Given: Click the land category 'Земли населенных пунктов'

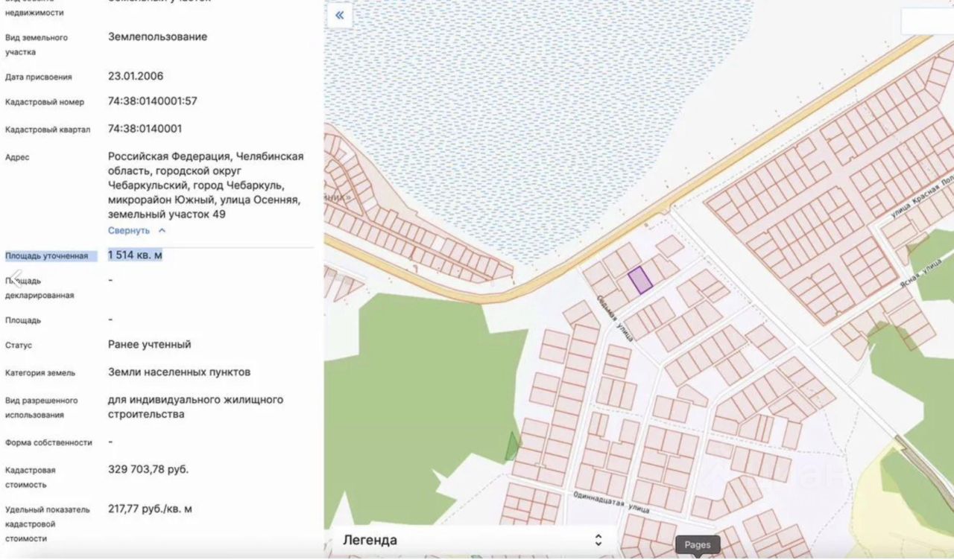Looking at the screenshot, I should pyautogui.click(x=180, y=372).
